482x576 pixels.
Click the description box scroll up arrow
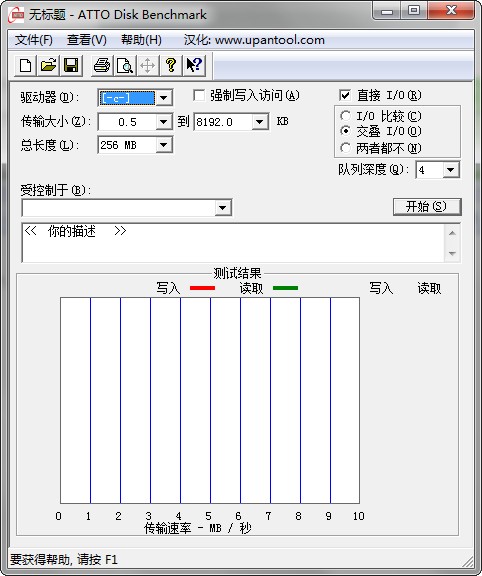(x=452, y=233)
